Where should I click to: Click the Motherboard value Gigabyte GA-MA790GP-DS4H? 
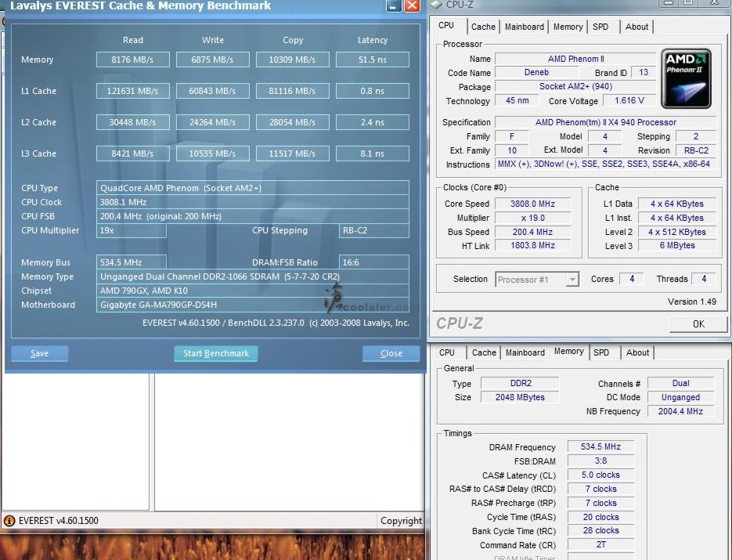(x=253, y=305)
